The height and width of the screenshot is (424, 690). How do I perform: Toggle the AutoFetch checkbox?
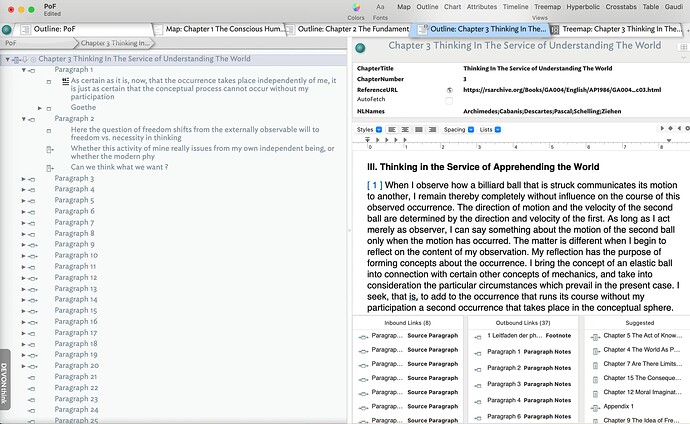449,101
